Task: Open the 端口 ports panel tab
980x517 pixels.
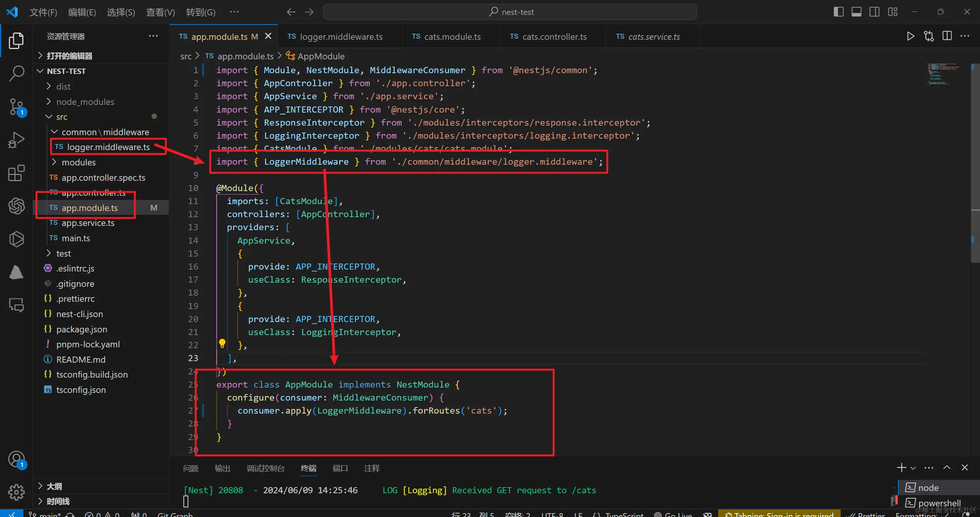Action: (x=340, y=468)
